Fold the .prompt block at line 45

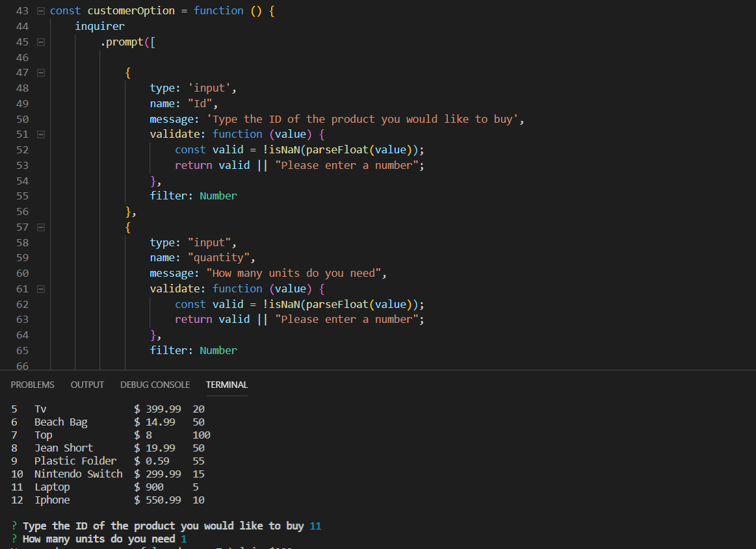pyautogui.click(x=41, y=42)
